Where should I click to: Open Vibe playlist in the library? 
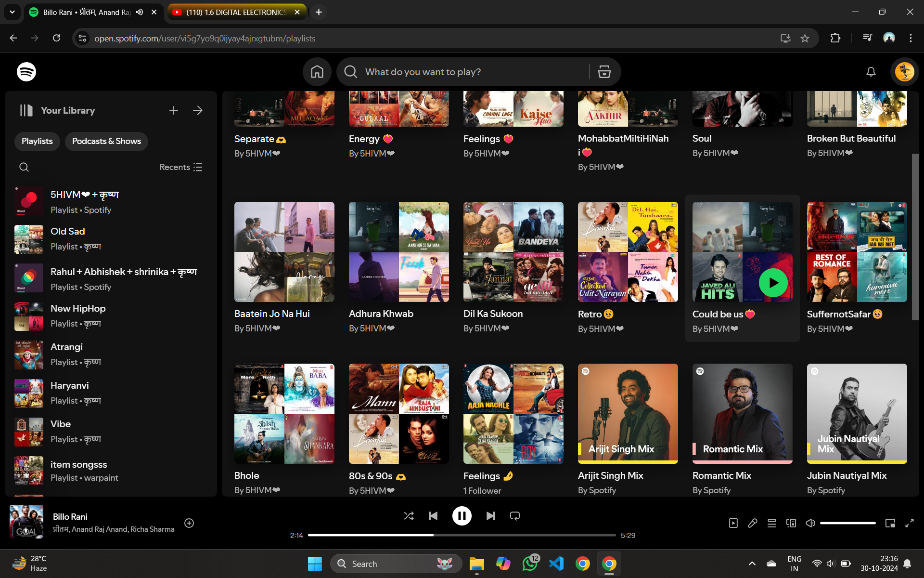(x=111, y=432)
